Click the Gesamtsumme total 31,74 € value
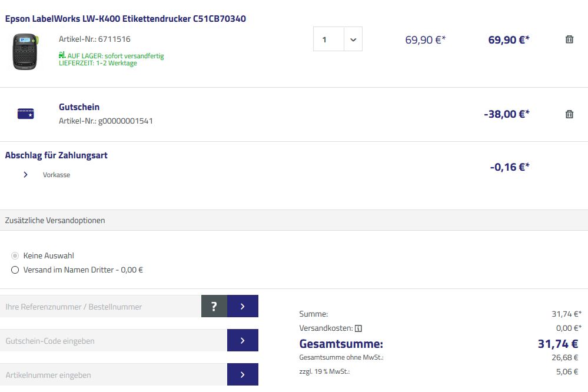The image size is (588, 392). pos(558,344)
